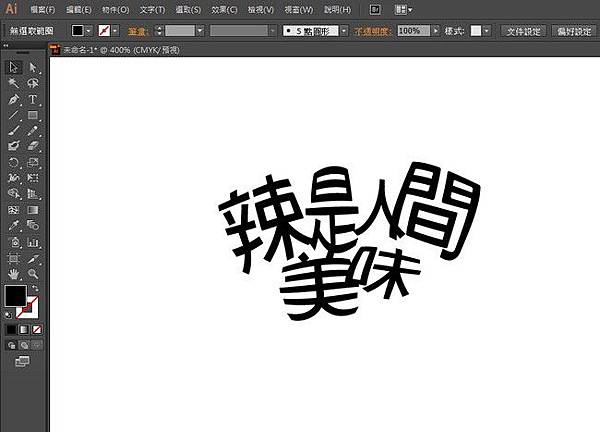Open the 檢視(V) menu
600x432 pixels.
pyautogui.click(x=261, y=10)
